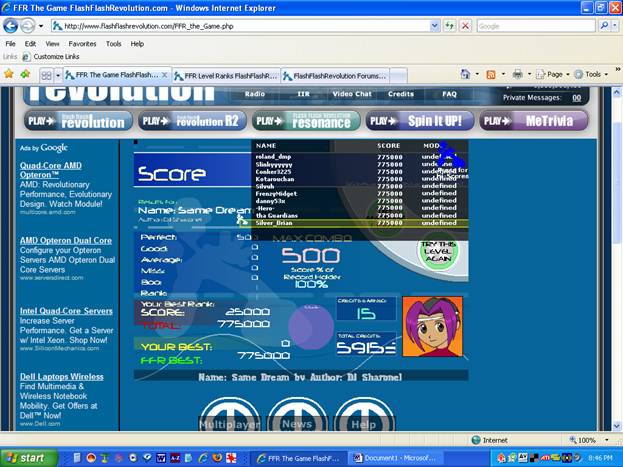Viewport: 623px width, 467px height.
Task: Expand the address bar dropdown arrow
Action: click(x=435, y=26)
